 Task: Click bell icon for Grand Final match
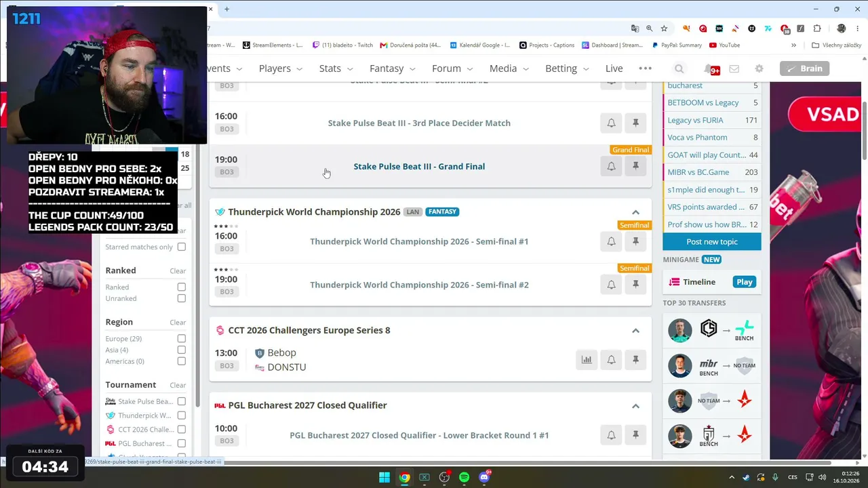(611, 166)
